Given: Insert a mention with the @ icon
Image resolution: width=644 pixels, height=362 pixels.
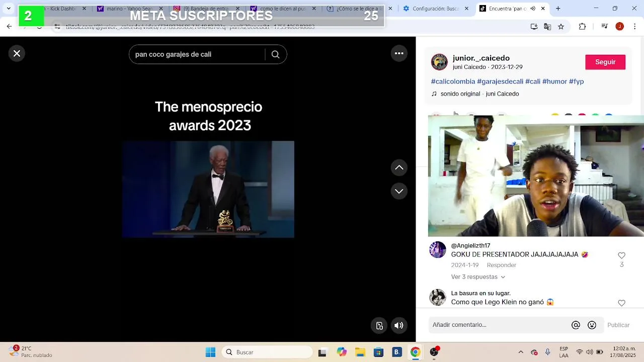Looking at the screenshot, I should pyautogui.click(x=576, y=325).
